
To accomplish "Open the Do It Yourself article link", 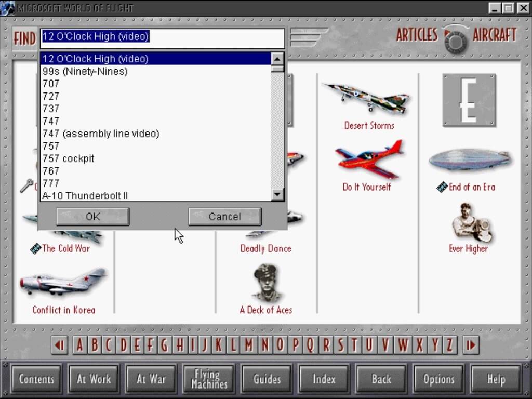I will (367, 187).
